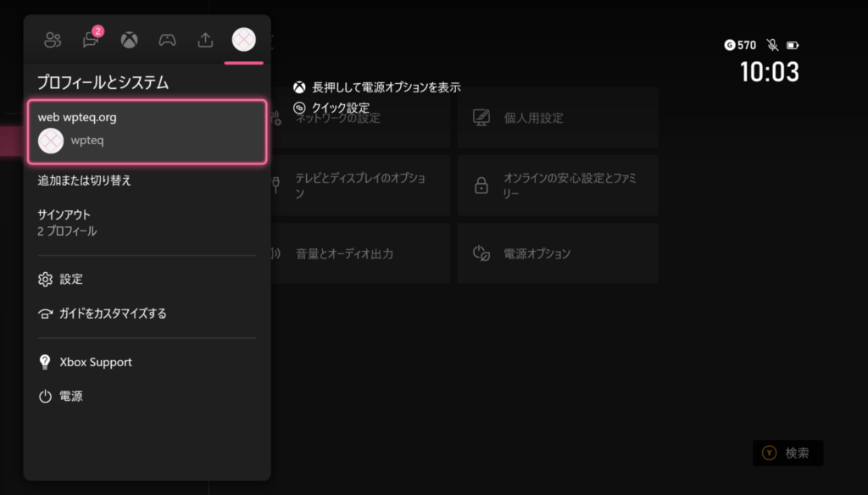Open the Game activity controller tab
The image size is (868, 495).
[167, 40]
